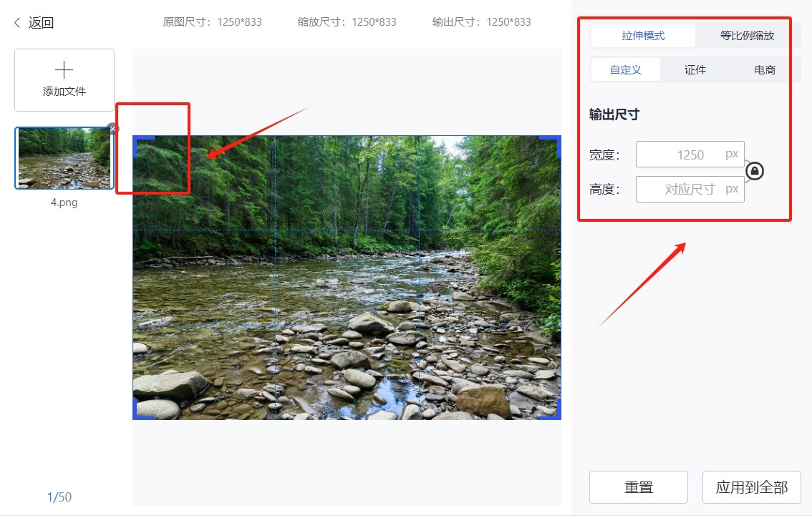Switch to 拉伸模式 stretch mode tab
The image size is (812, 523).
pos(643,35)
